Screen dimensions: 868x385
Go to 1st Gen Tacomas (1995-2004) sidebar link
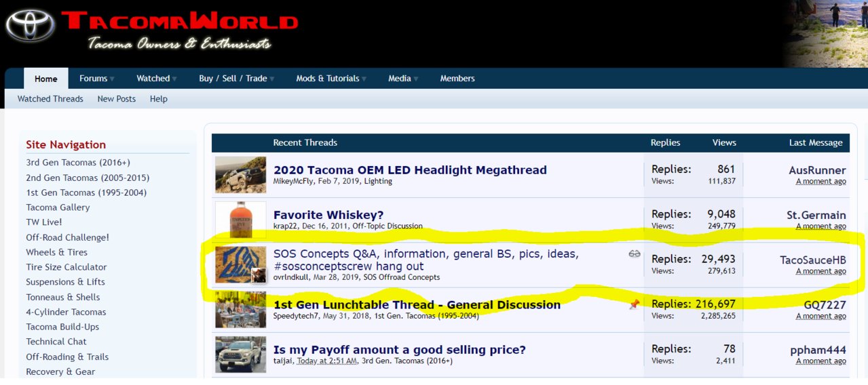(86, 192)
